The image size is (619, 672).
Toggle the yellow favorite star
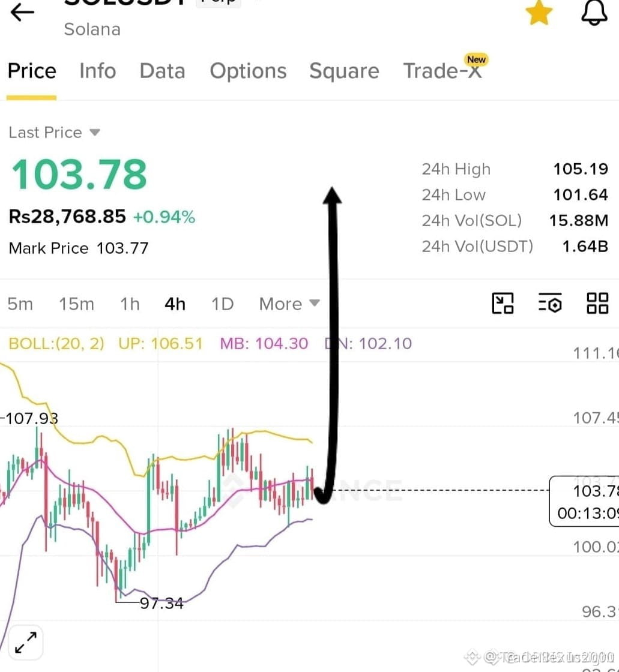coord(539,13)
